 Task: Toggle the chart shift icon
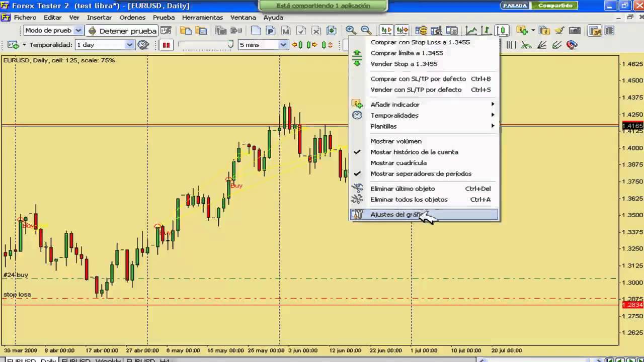click(x=402, y=30)
